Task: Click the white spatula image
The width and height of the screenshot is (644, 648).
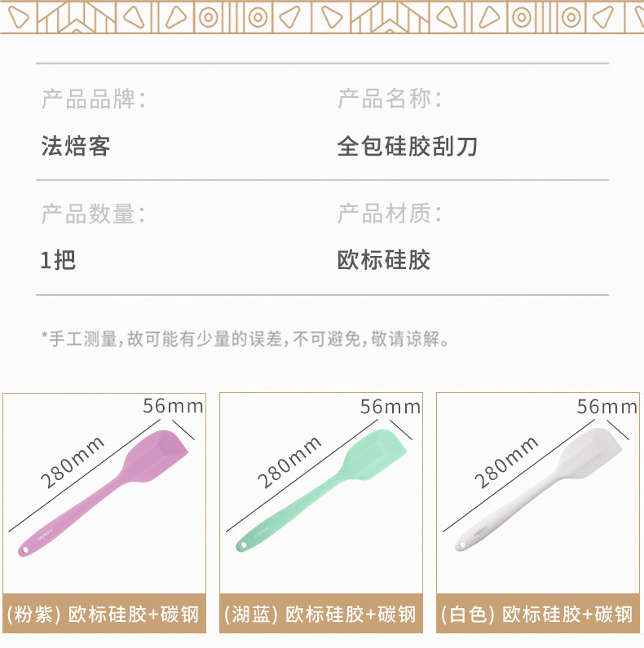Action: [x=538, y=494]
